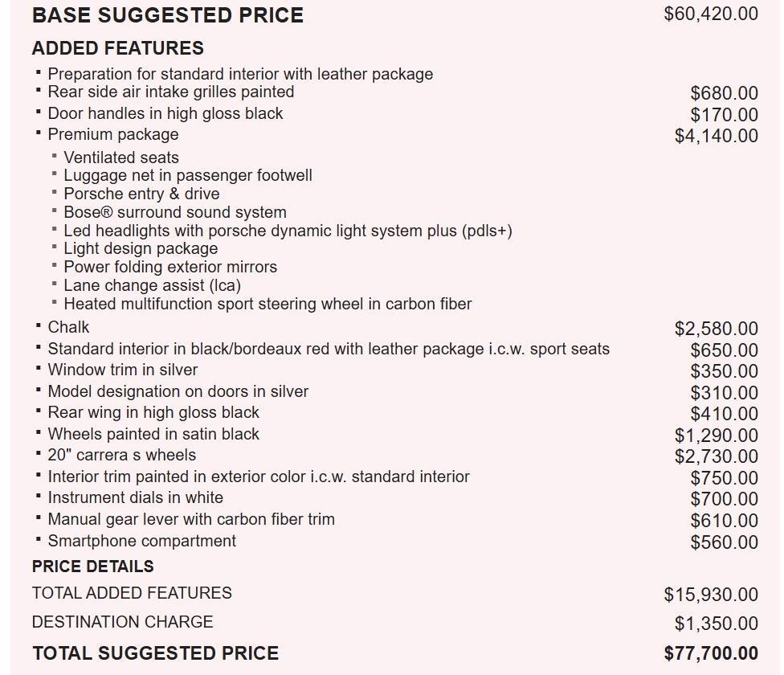Select the Instrument dials in white item
The height and width of the screenshot is (675, 784).
(x=135, y=497)
